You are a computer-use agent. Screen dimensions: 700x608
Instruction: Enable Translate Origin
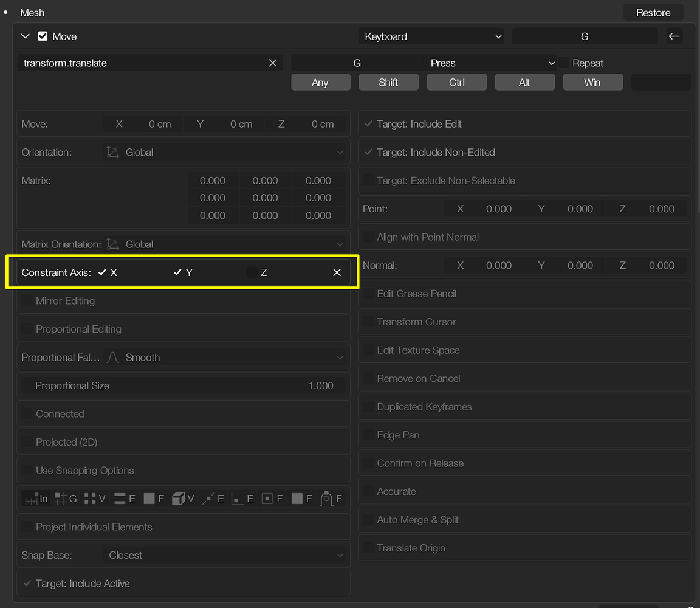[368, 548]
